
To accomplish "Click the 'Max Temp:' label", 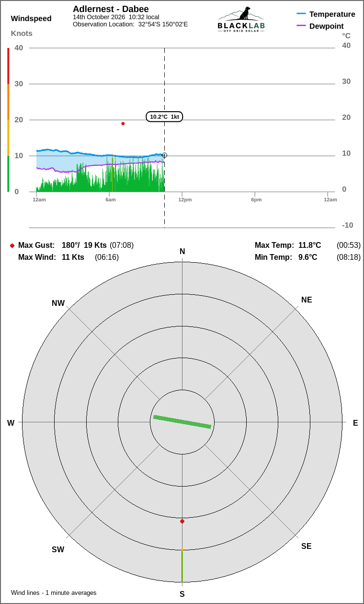I will 274,245.
